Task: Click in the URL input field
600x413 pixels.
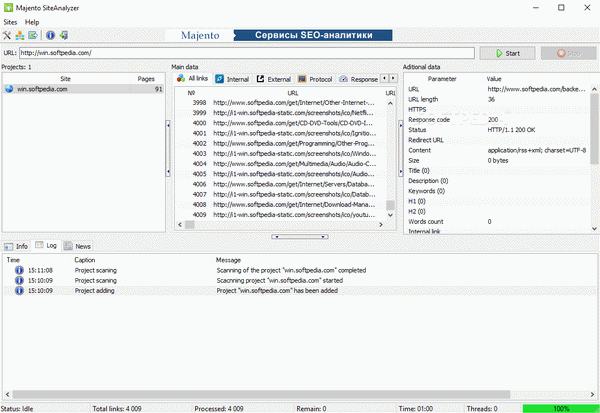Action: 247,53
